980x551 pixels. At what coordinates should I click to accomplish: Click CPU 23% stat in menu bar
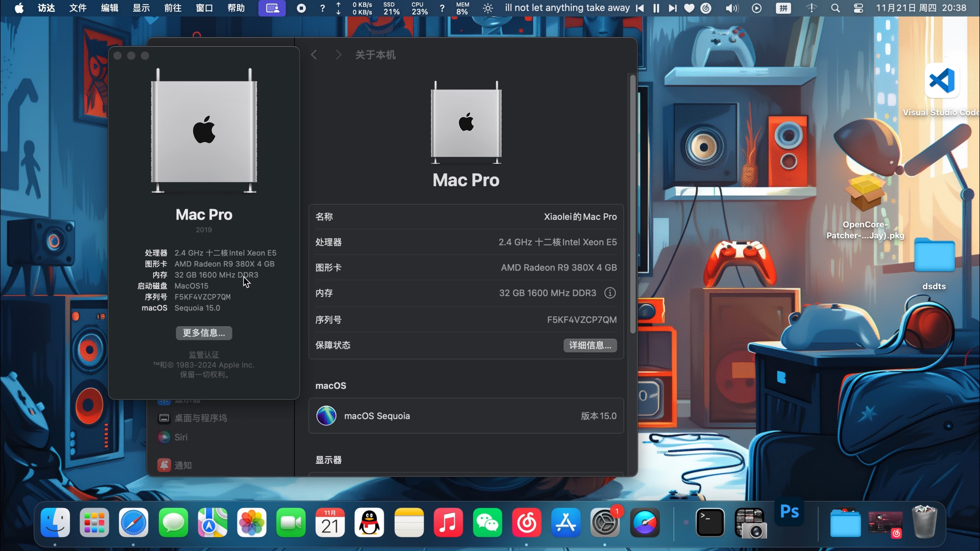tap(420, 8)
